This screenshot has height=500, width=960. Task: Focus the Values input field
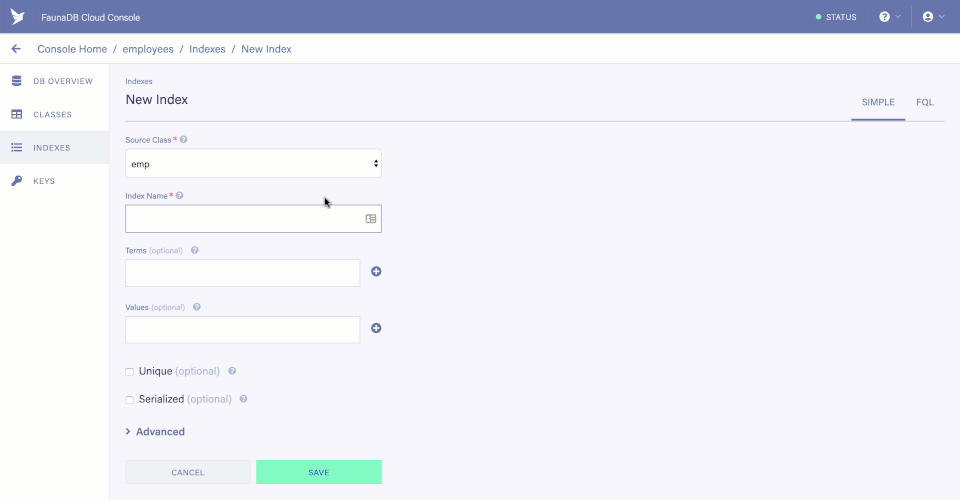(242, 329)
